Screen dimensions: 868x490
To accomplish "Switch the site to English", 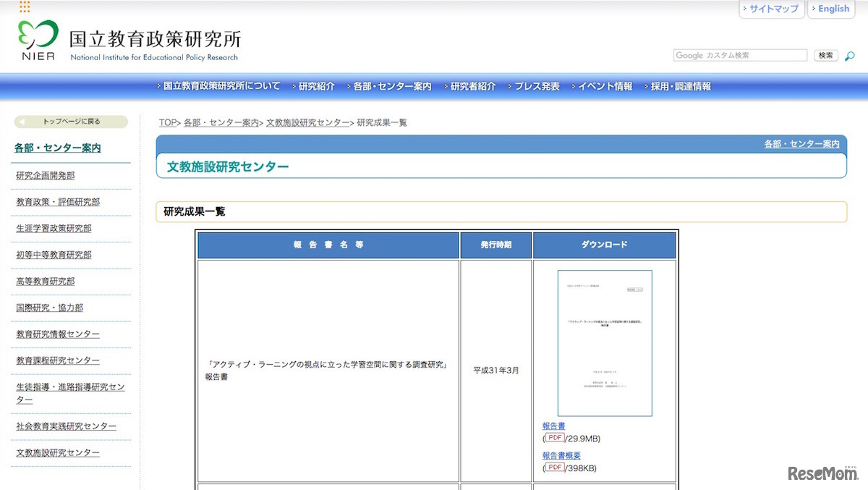I will (x=832, y=9).
